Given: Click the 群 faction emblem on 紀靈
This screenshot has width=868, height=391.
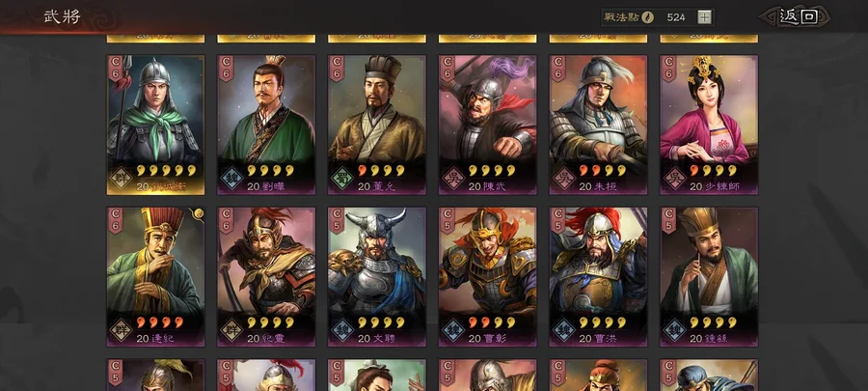Looking at the screenshot, I should point(231,330).
